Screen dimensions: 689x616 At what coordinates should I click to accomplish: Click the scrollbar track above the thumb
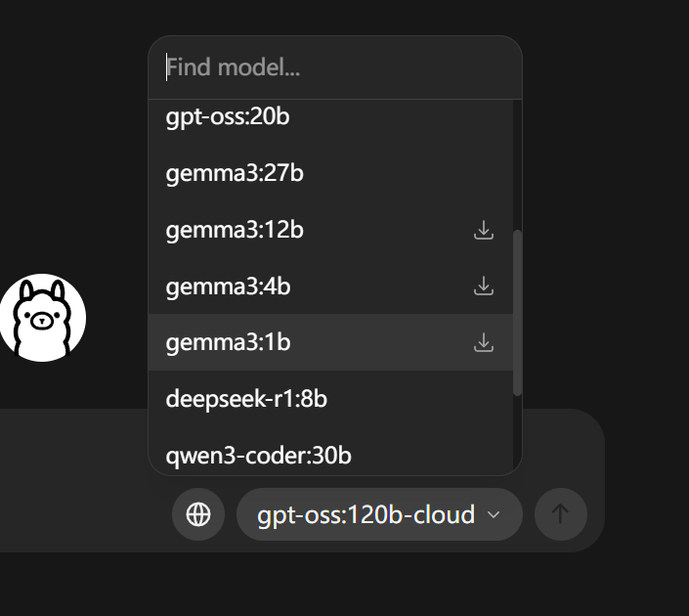(x=517, y=166)
